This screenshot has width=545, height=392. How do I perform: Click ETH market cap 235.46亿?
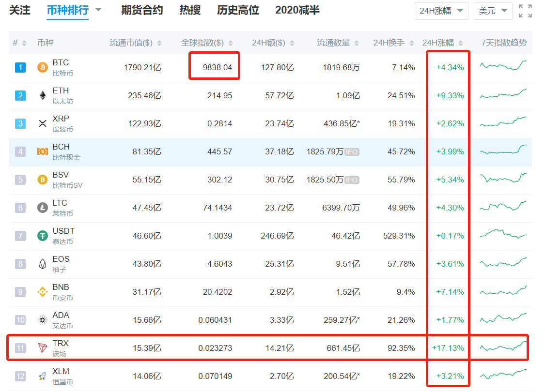pyautogui.click(x=144, y=95)
